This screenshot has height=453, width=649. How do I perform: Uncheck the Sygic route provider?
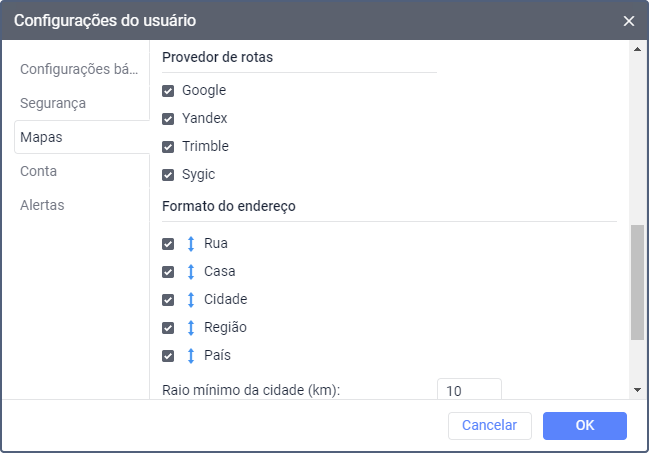click(x=169, y=175)
